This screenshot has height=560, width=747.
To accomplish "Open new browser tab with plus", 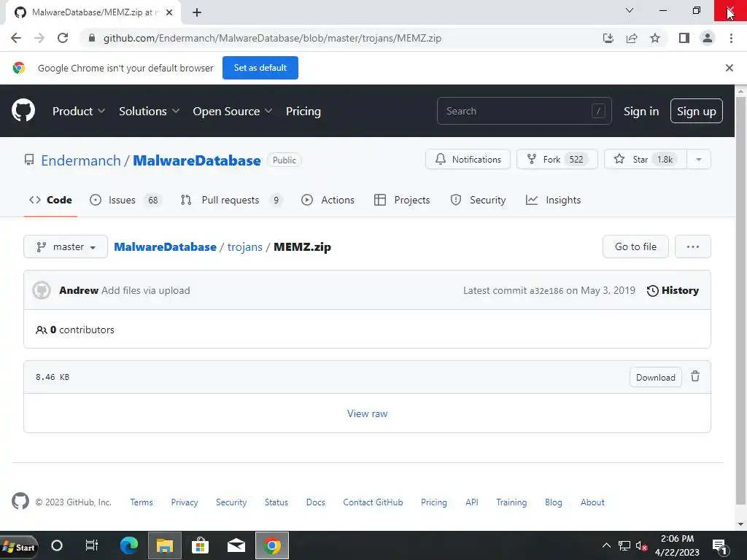I will pos(197,12).
